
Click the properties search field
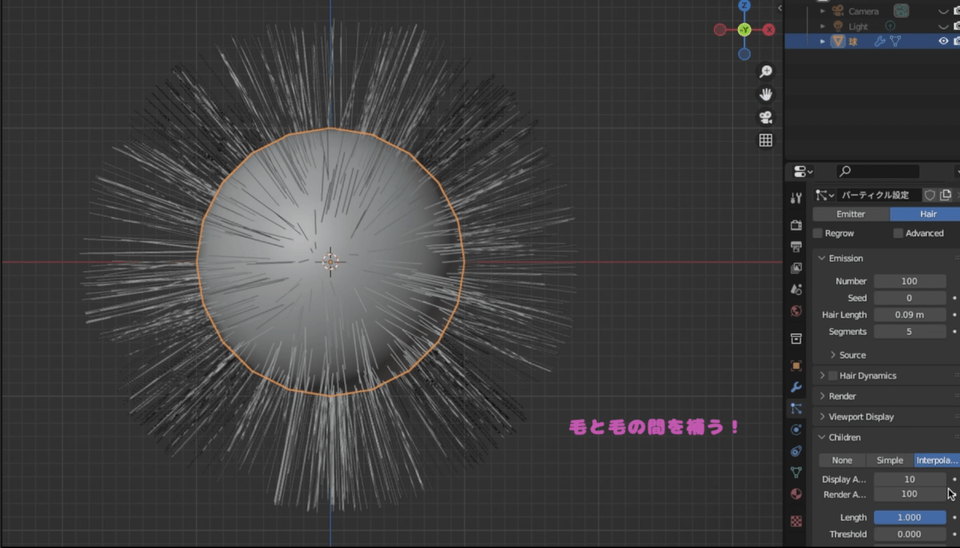click(x=878, y=171)
